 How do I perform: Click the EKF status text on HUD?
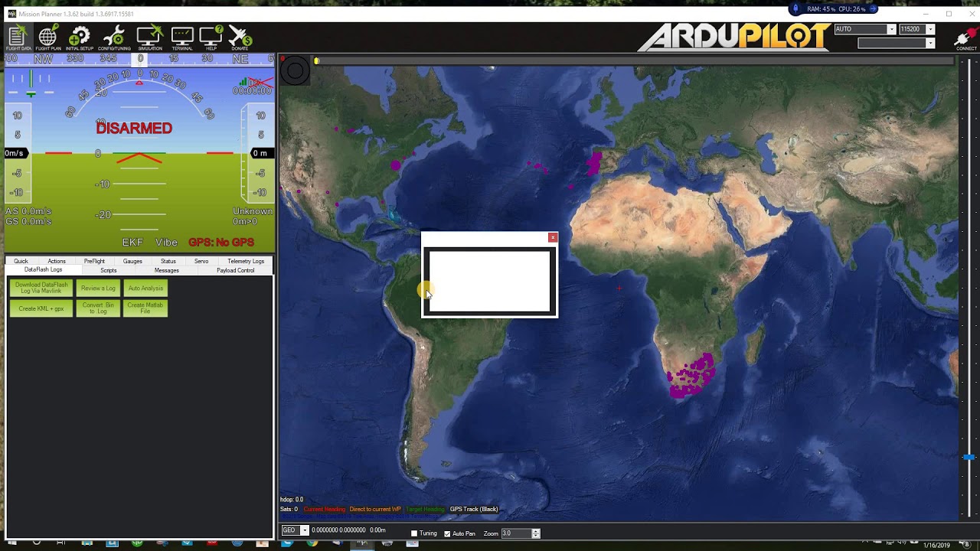pos(132,242)
